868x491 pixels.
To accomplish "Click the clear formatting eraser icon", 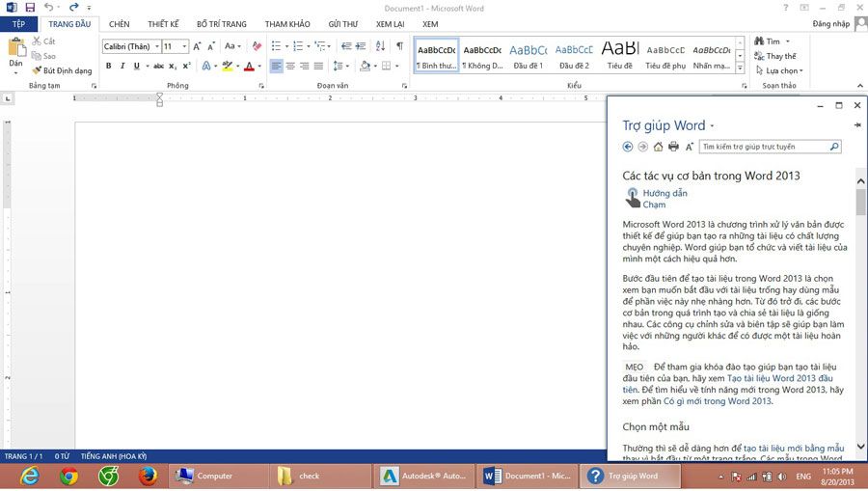I will (257, 46).
